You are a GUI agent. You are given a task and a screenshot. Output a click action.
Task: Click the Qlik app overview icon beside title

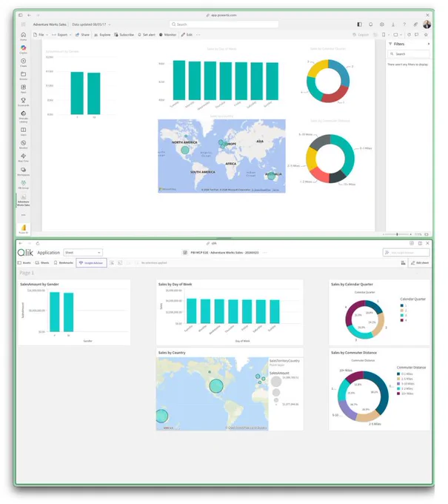click(185, 253)
